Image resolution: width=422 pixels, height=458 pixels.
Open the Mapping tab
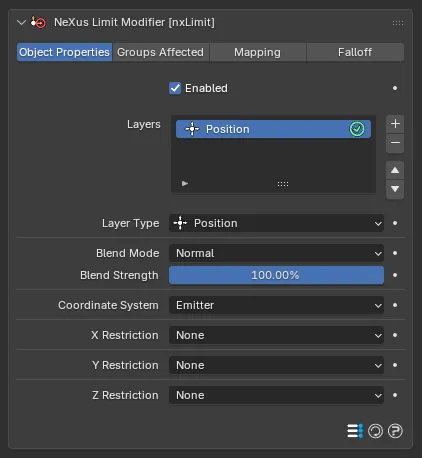(257, 52)
